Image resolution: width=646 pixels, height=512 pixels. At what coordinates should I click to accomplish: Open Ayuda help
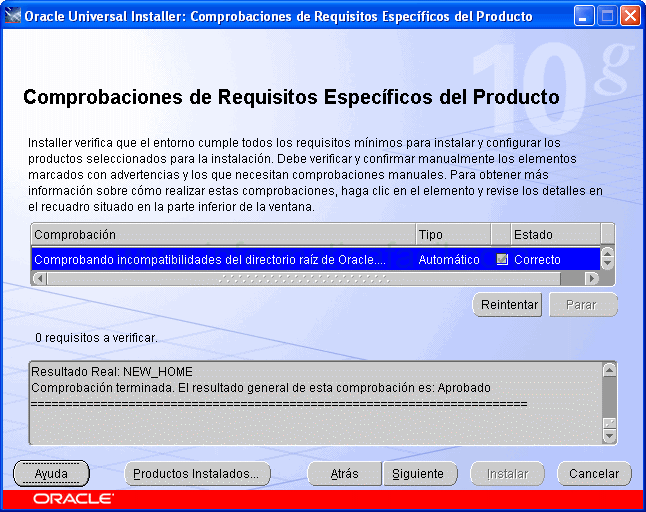click(x=51, y=474)
